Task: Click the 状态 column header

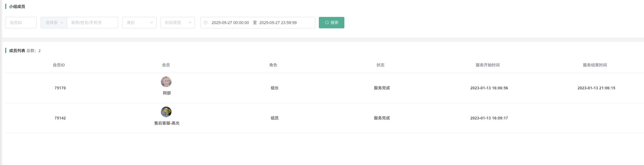Action: tap(380, 65)
